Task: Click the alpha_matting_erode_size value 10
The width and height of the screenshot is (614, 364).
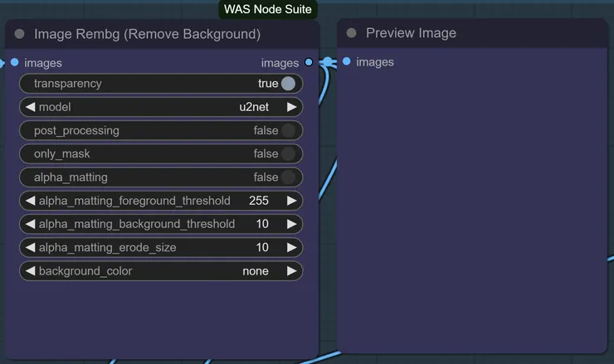Action: [x=262, y=247]
